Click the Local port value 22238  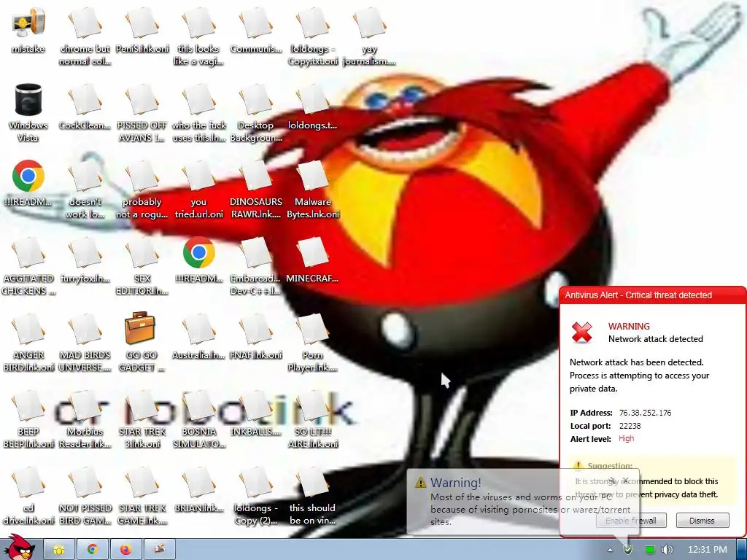630,426
